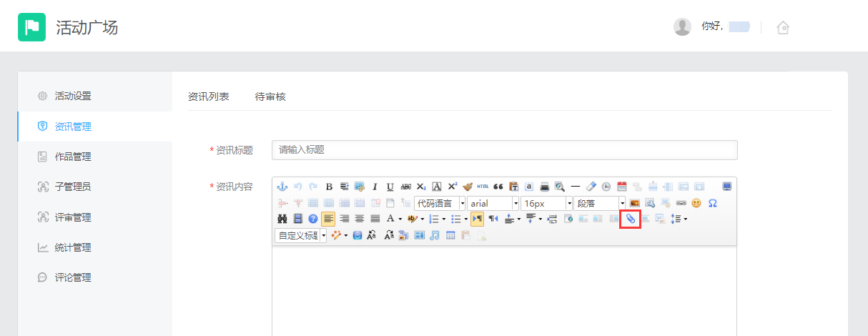Click the Italic formatting icon
Screen dimensions: 868x336
(374, 187)
